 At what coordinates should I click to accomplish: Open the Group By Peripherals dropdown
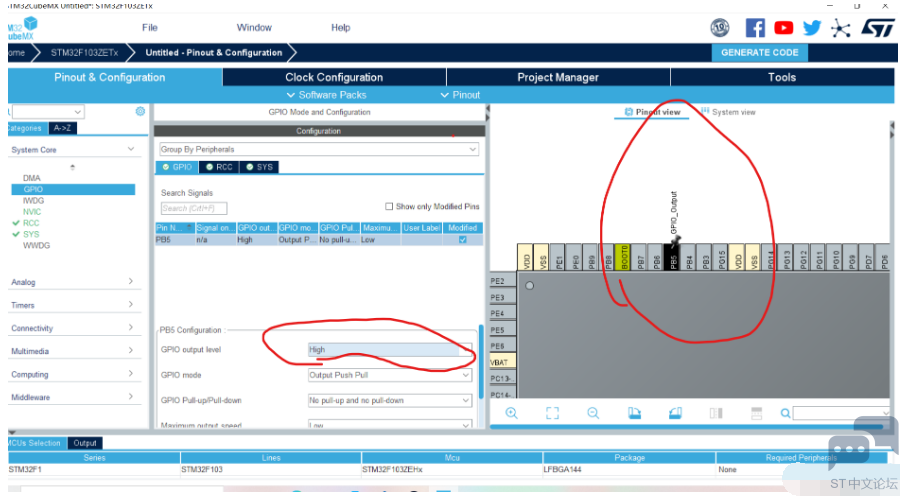tap(319, 149)
